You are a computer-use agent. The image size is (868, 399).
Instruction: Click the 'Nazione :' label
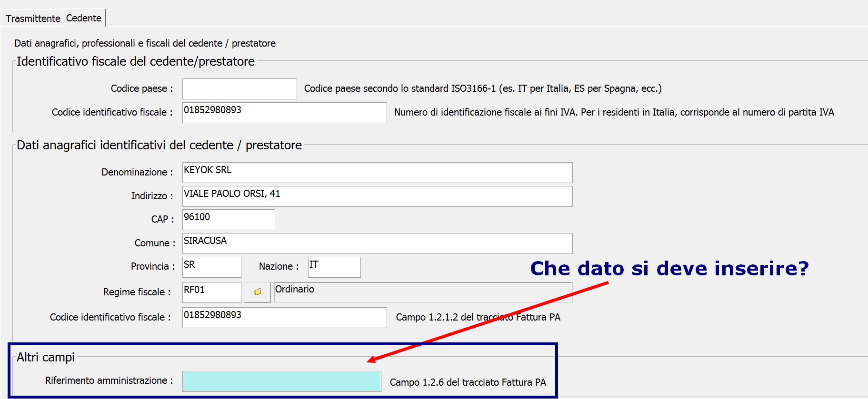click(279, 266)
